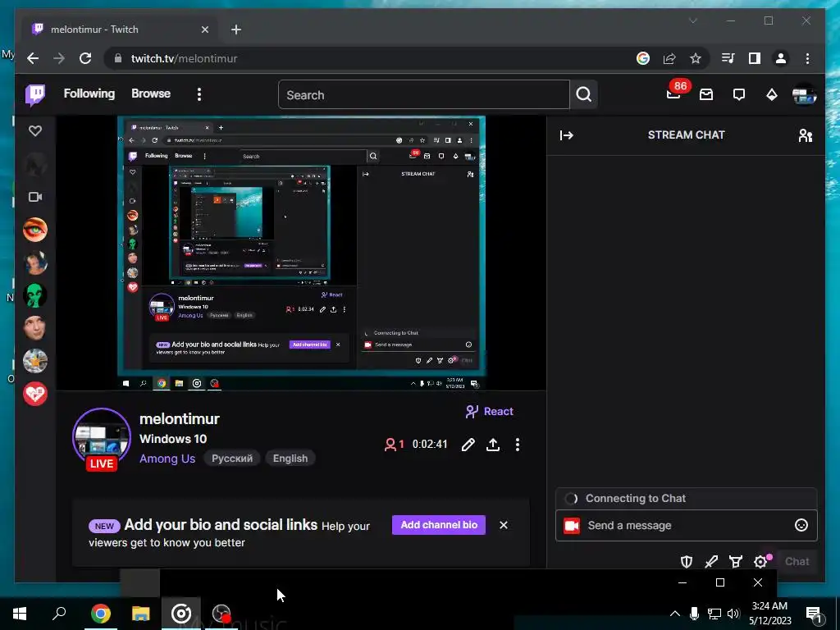Open Chrome media control icon

coord(728,58)
